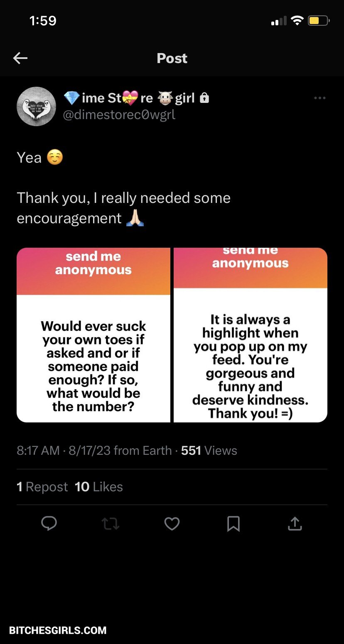View the 10 Likes list
This screenshot has height=644, width=344.
[x=99, y=487]
